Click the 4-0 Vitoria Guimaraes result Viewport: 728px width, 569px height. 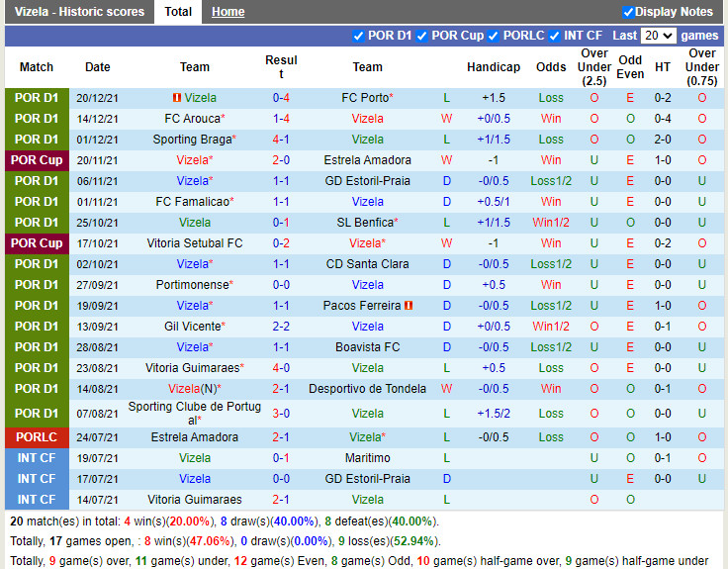click(x=281, y=368)
